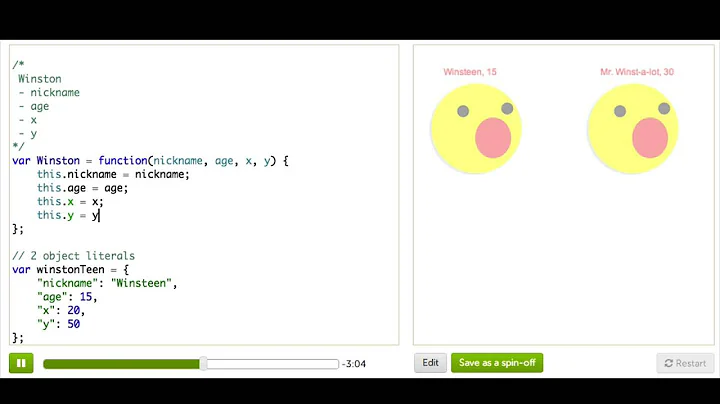
Task: Click '- nickname' in the comment block
Action: (x=49, y=93)
